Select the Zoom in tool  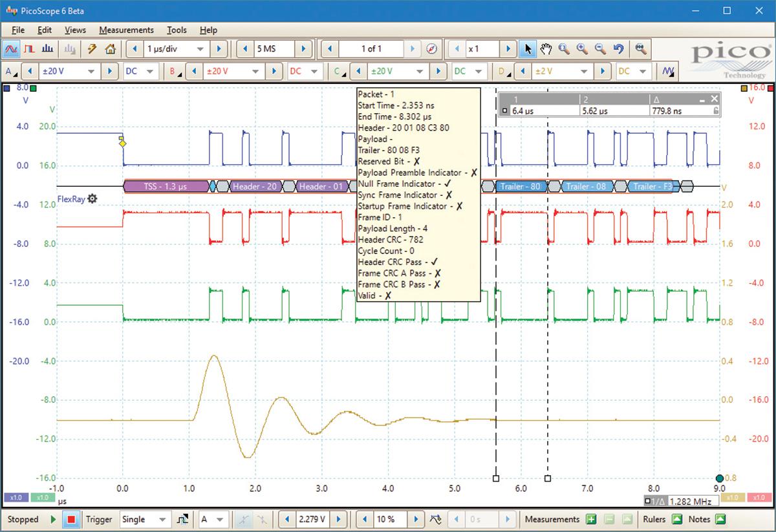tap(582, 48)
